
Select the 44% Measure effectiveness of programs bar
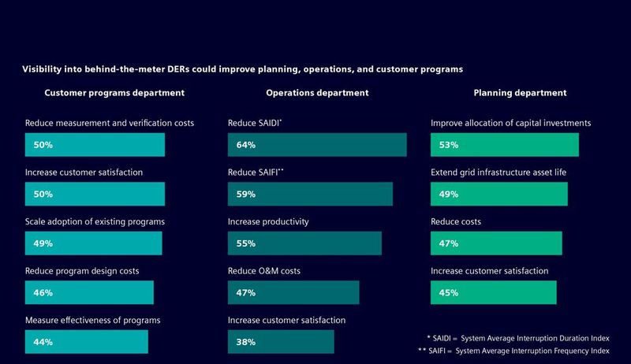pos(87,341)
